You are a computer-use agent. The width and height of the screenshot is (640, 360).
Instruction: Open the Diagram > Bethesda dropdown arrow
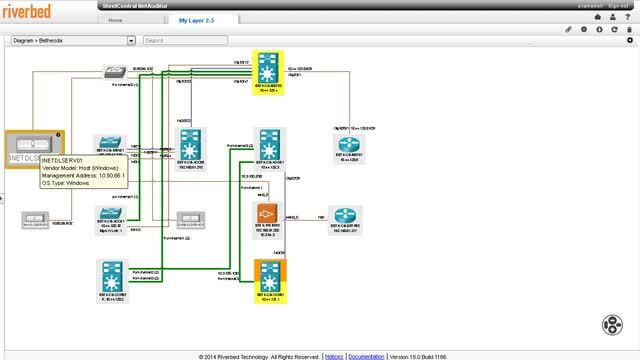pos(131,40)
